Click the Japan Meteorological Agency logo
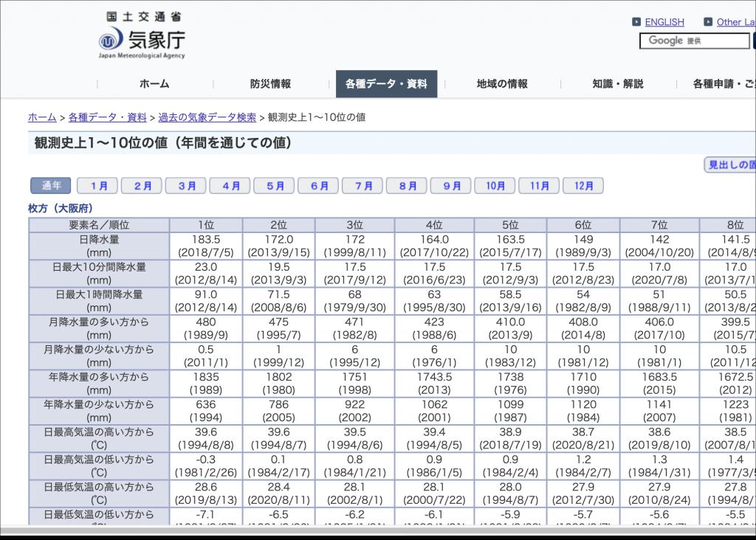Image resolution: width=756 pixels, height=540 pixels. pyautogui.click(x=142, y=35)
